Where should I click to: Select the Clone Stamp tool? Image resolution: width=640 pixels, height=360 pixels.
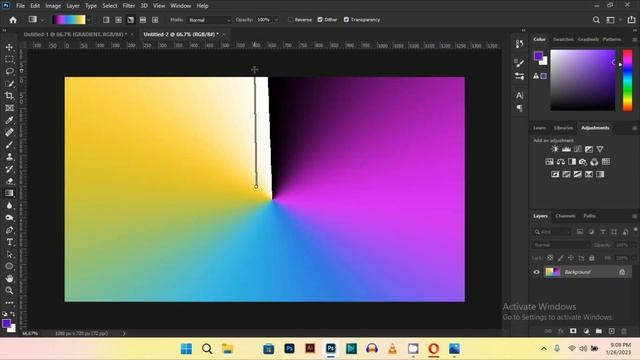tap(9, 157)
